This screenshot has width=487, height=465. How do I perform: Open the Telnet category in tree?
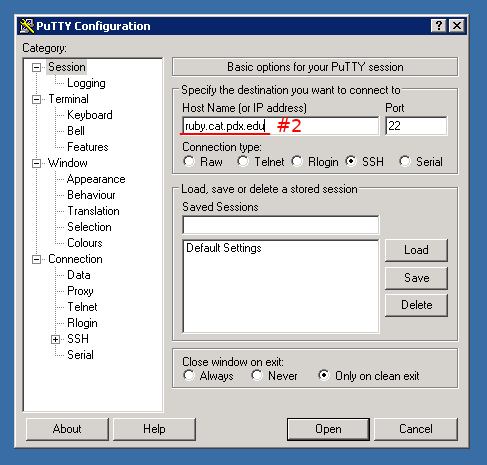[x=82, y=307]
